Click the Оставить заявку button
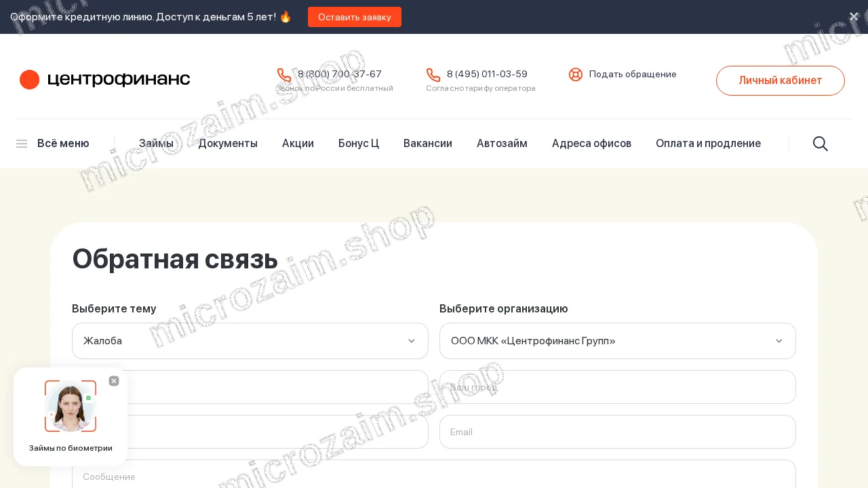This screenshot has width=868, height=488. pos(355,17)
